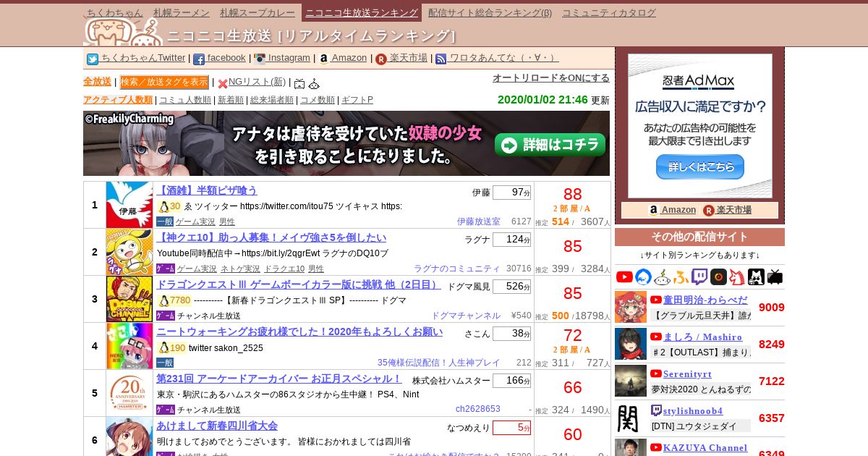Click the small TV outline icon after NGリスト

click(x=299, y=84)
